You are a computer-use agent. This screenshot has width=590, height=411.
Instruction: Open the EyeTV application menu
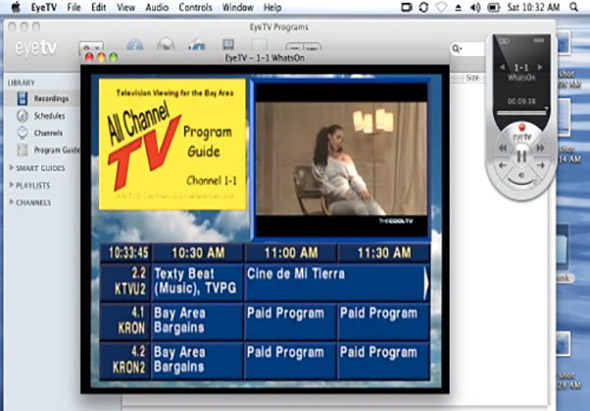pos(44,8)
